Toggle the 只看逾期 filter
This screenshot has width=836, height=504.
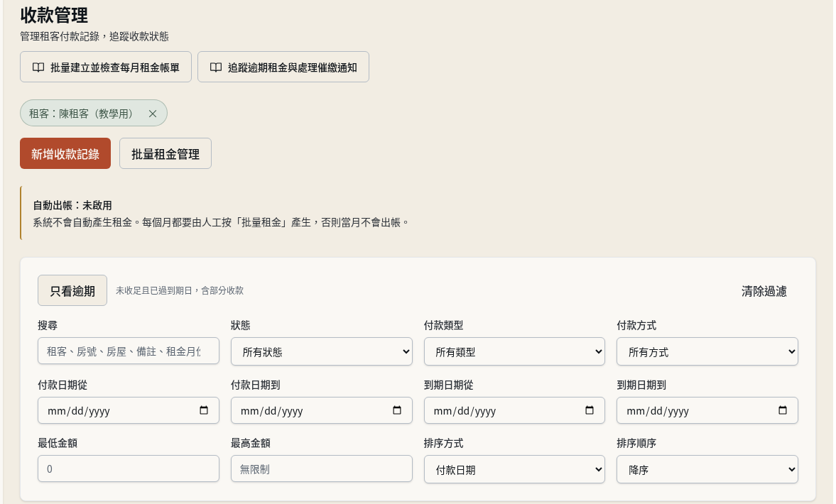72,290
